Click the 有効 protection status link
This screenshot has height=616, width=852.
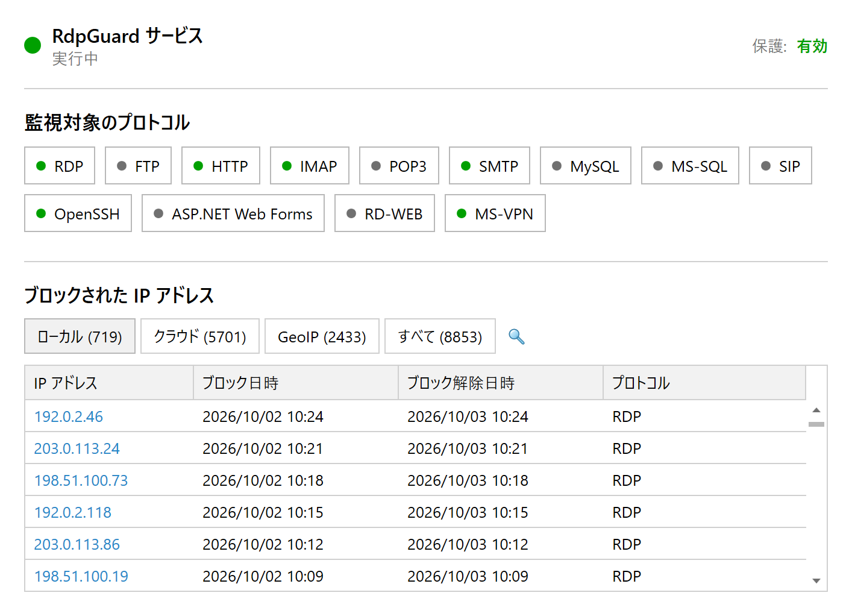click(x=812, y=46)
